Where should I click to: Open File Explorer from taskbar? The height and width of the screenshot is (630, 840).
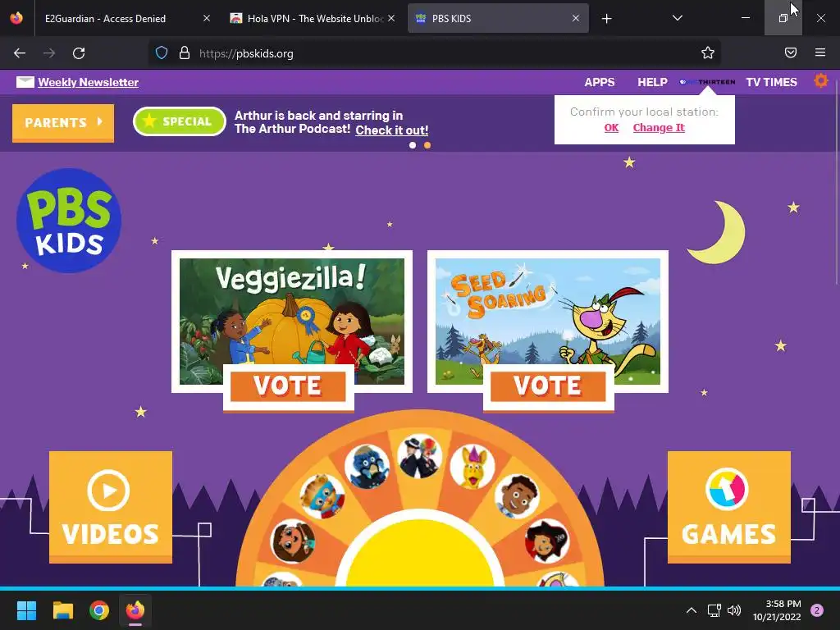click(x=63, y=610)
